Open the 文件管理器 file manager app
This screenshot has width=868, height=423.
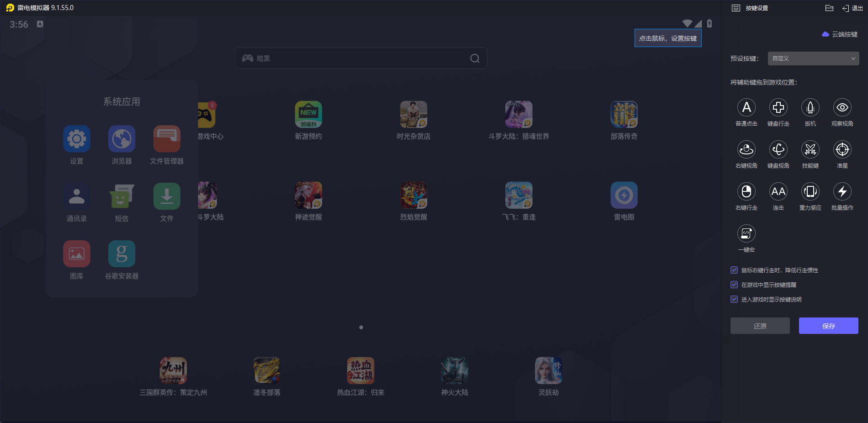point(167,139)
